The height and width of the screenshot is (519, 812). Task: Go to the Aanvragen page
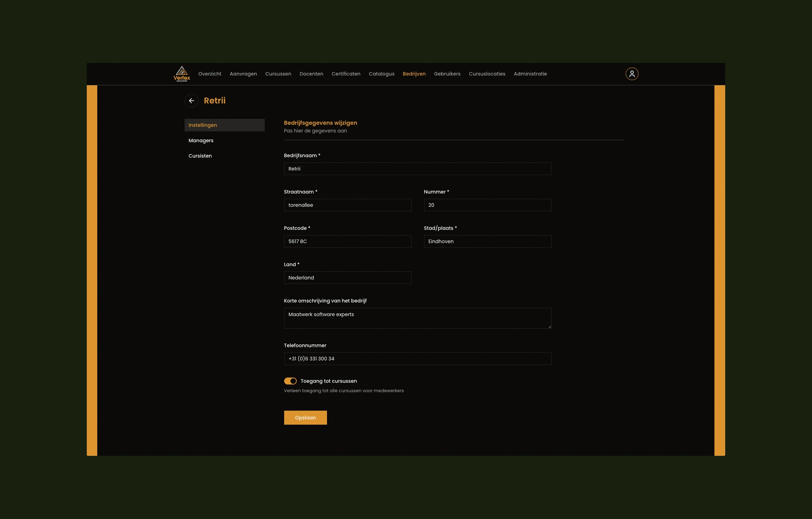(x=243, y=74)
